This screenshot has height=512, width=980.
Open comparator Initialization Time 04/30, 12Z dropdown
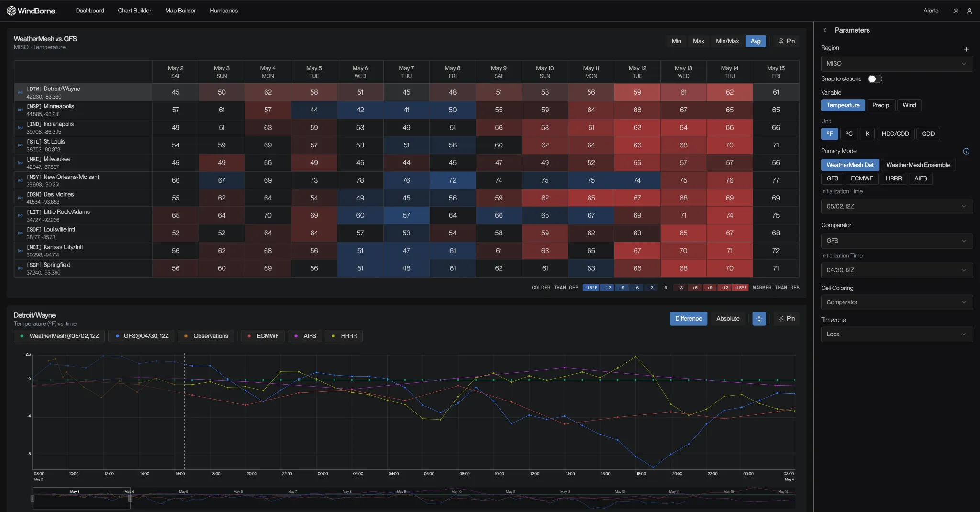[x=897, y=270]
